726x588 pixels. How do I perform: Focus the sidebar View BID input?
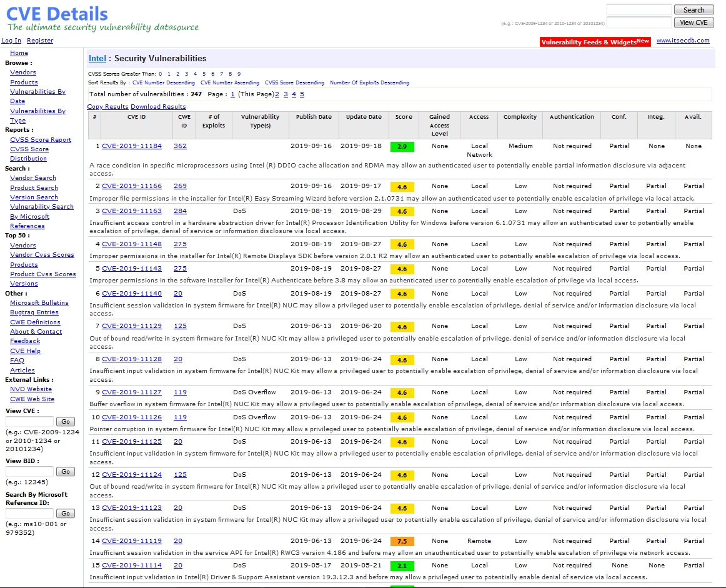[29, 471]
